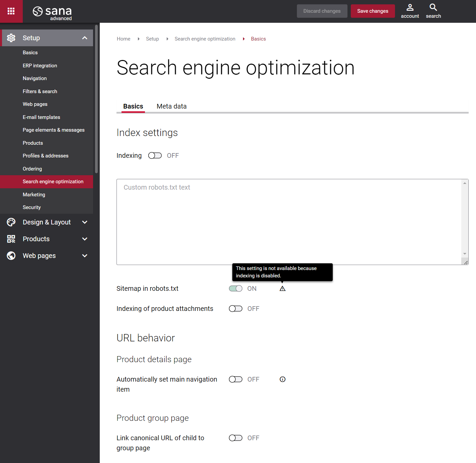
Task: Click the Basics breadcrumb
Action: (258, 39)
